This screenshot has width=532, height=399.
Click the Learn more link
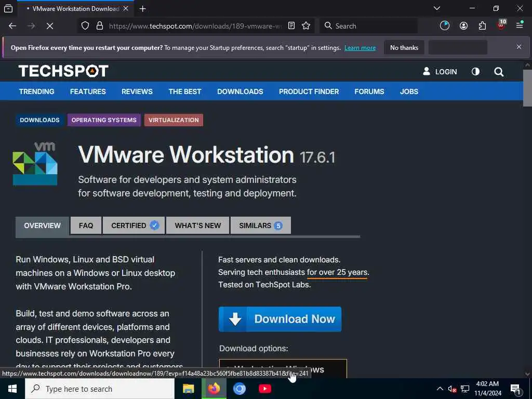[360, 48]
